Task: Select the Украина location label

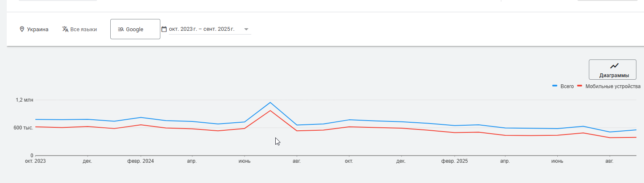Action: [37, 30]
